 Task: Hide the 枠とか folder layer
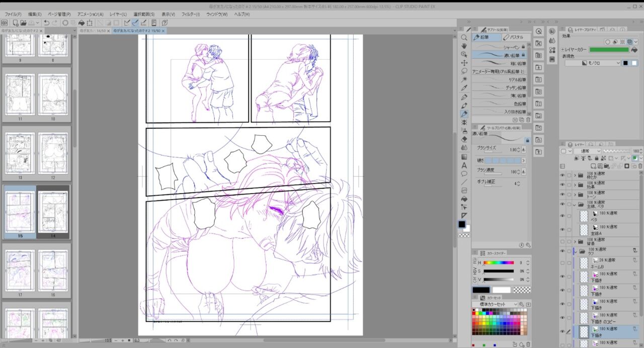point(562,176)
